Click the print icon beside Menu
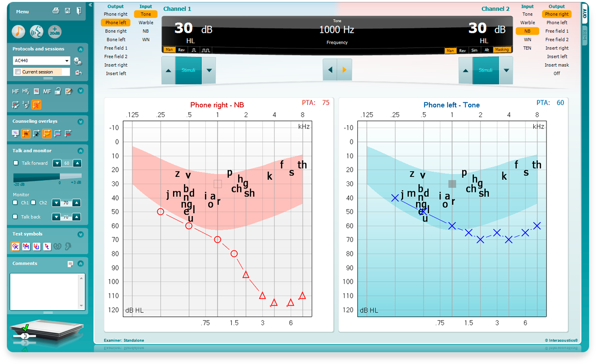 click(56, 11)
